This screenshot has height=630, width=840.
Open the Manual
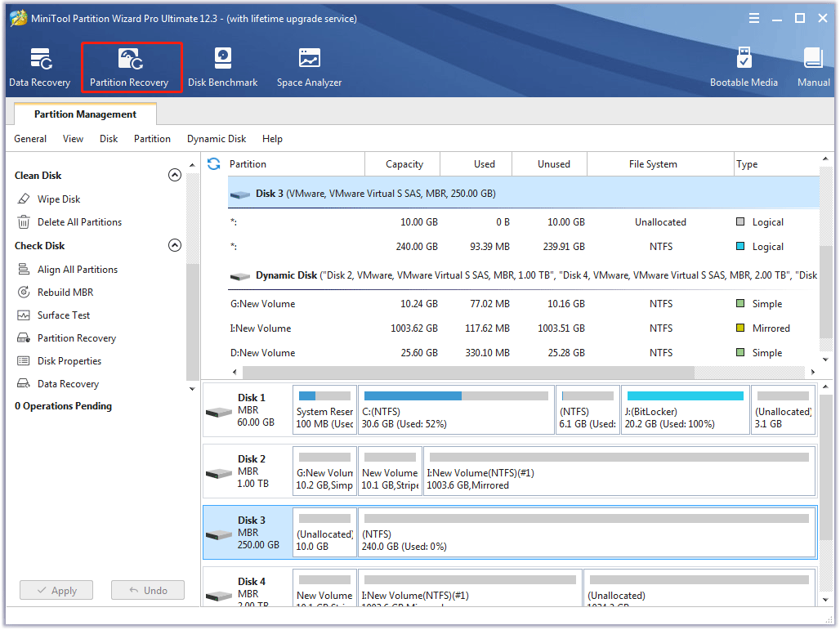[813, 65]
